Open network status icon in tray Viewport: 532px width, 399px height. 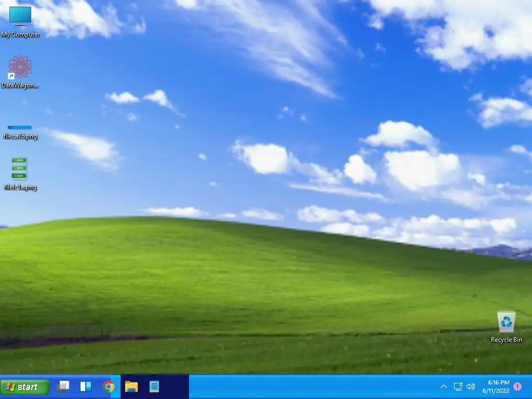[x=458, y=387]
